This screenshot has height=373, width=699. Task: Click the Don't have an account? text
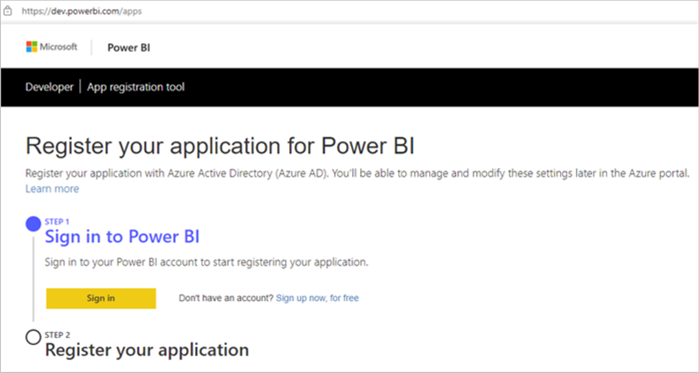pos(226,298)
